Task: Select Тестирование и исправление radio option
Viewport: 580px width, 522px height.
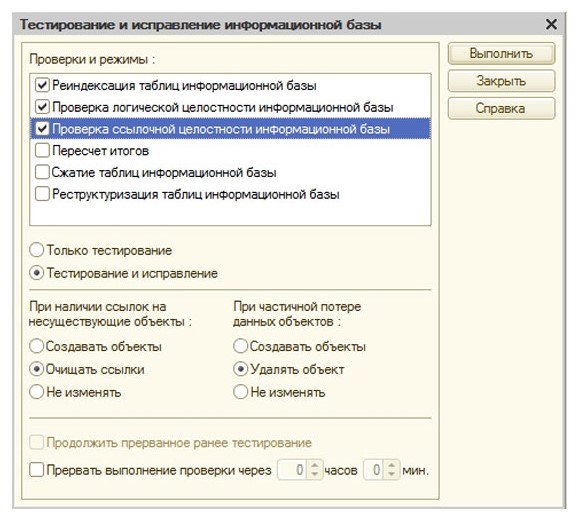Action: (x=37, y=273)
